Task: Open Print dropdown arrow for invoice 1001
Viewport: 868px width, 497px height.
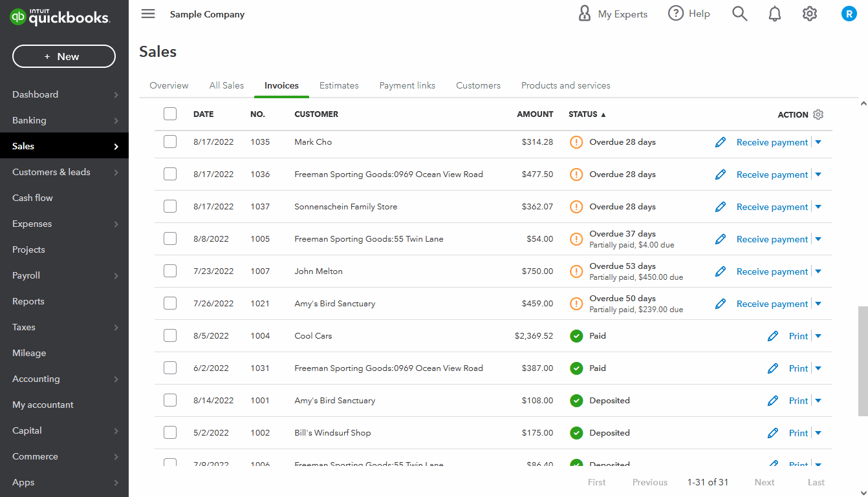Action: click(x=818, y=401)
